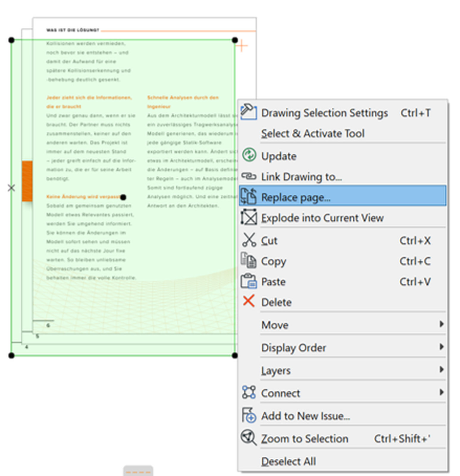This screenshot has height=476, width=460.
Task: Expand the Display Order submenu arrow
Action: (x=442, y=347)
